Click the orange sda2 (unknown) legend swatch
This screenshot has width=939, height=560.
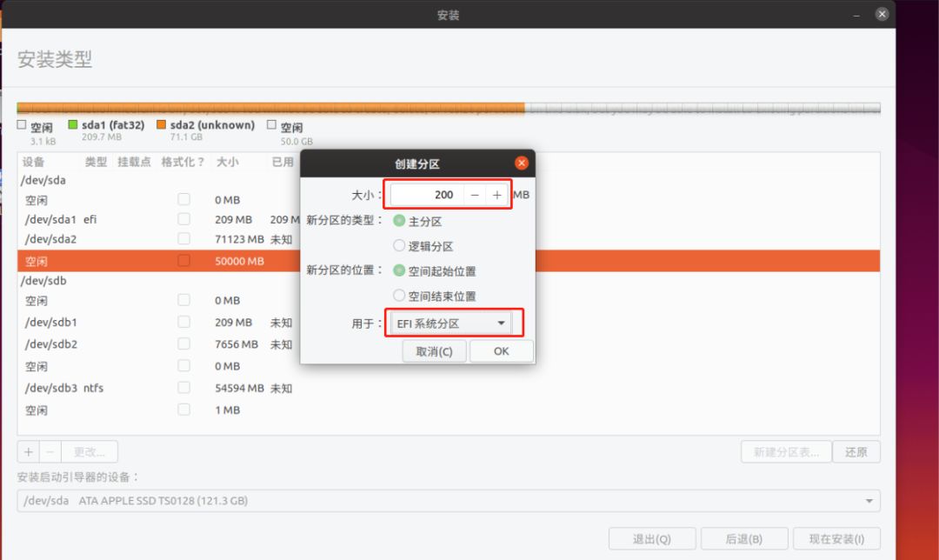click(161, 124)
